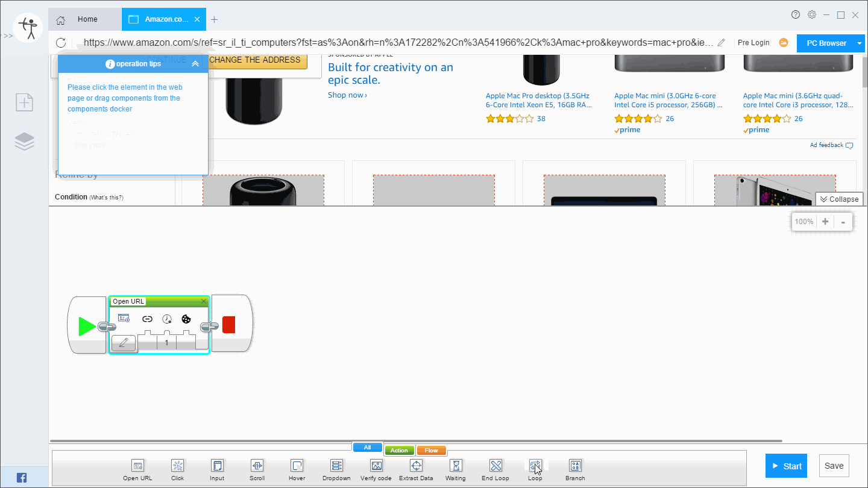
Task: Select the Hover component icon
Action: [297, 466]
